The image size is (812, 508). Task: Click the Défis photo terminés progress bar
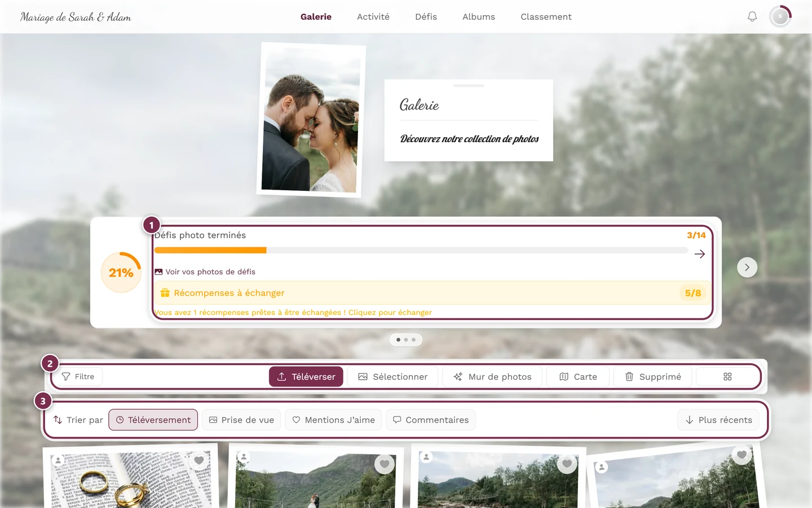click(x=421, y=250)
